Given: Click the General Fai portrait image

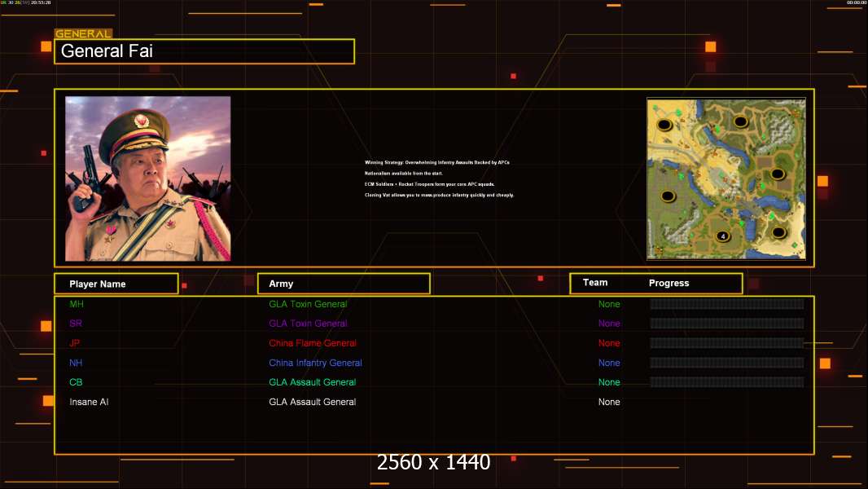Looking at the screenshot, I should (x=148, y=178).
